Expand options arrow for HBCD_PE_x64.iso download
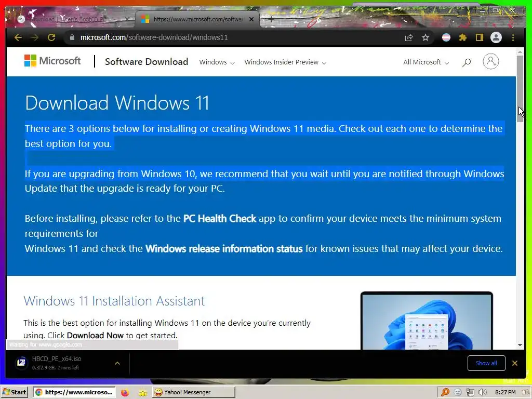The width and height of the screenshot is (532, 399). pos(117,363)
